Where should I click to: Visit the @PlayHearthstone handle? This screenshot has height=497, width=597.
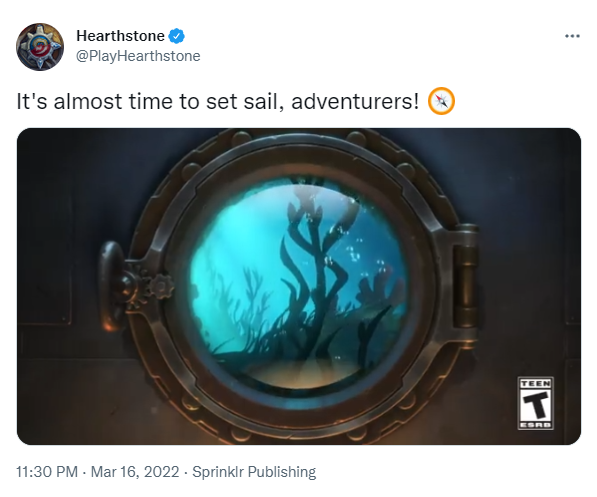pos(138,56)
